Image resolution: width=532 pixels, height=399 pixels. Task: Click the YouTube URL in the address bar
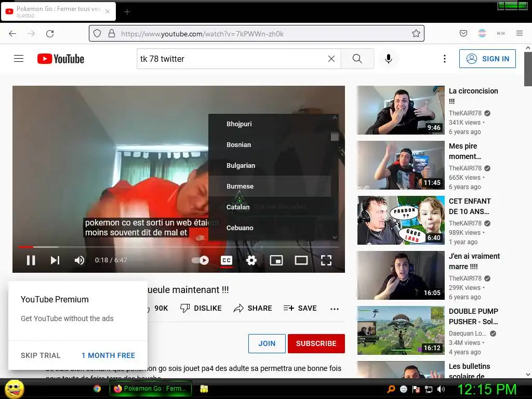click(202, 34)
